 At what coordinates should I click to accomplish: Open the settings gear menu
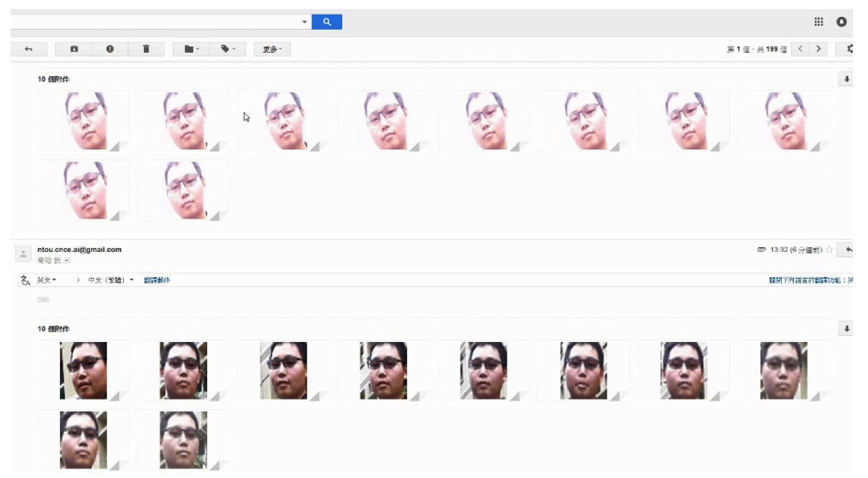tap(849, 49)
